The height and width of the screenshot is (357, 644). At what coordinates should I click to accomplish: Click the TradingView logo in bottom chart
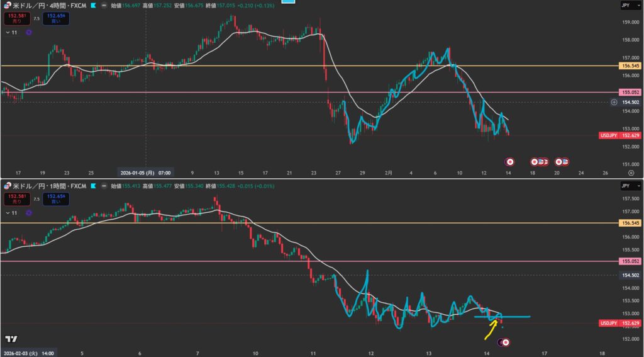(x=11, y=338)
